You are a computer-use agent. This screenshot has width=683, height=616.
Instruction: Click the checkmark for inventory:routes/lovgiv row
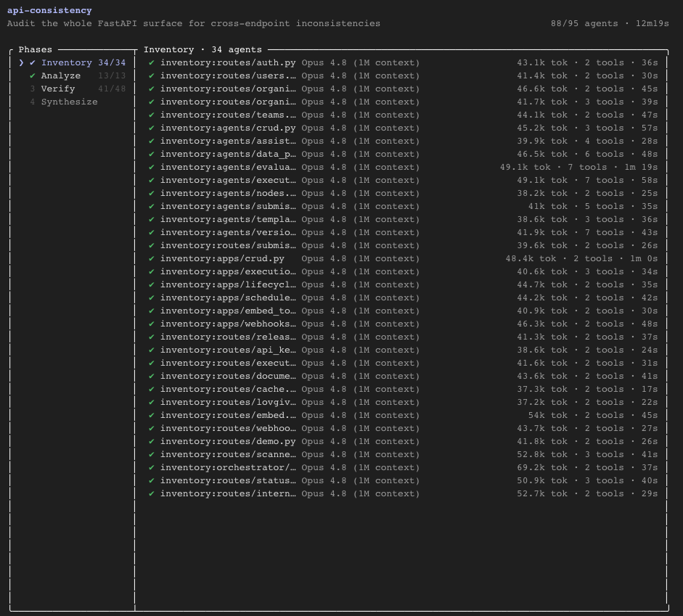[152, 402]
